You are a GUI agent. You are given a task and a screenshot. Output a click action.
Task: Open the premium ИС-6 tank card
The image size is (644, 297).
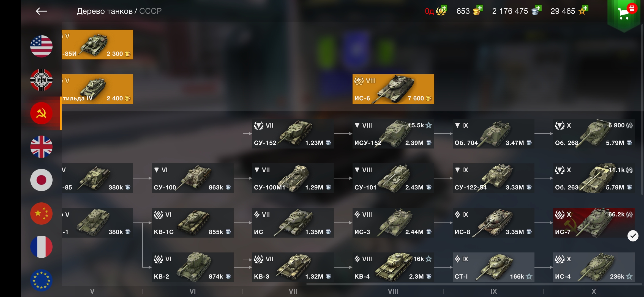(393, 89)
